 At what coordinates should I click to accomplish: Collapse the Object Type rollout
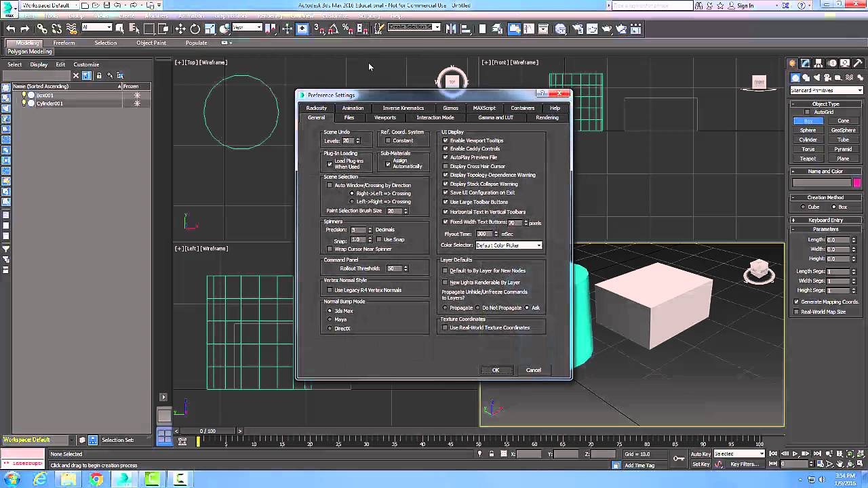(825, 104)
